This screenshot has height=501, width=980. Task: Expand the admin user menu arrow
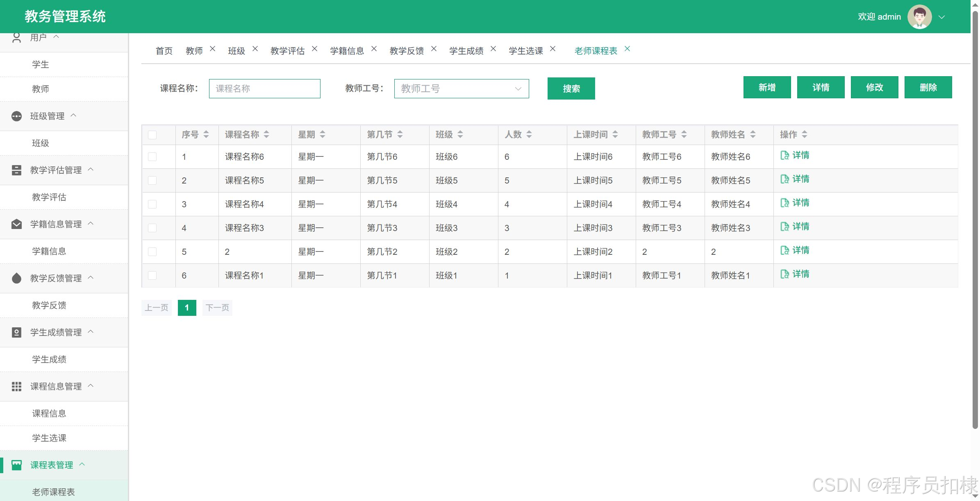coord(941,17)
